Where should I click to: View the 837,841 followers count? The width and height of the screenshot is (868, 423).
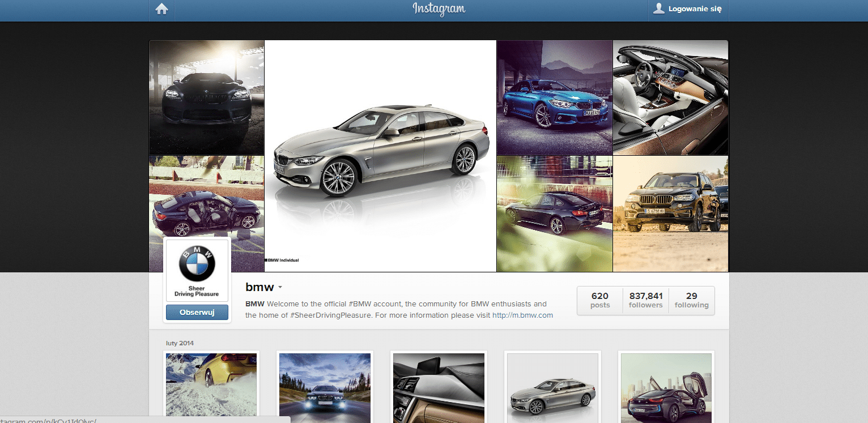pos(646,300)
